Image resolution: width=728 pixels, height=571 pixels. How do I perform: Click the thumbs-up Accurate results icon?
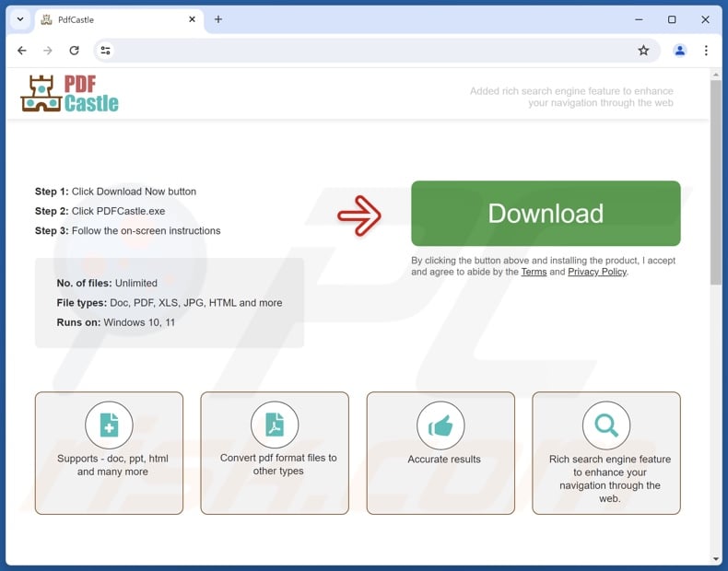coord(440,425)
